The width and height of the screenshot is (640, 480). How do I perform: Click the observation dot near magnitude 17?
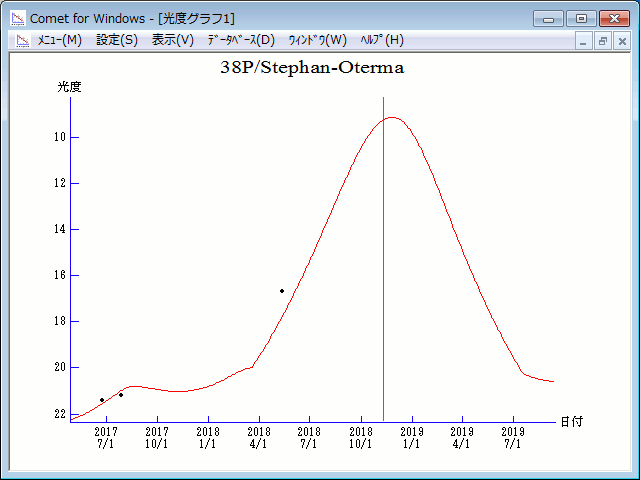click(282, 291)
